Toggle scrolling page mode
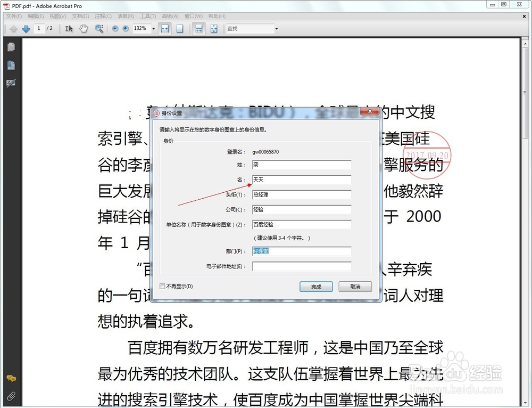This screenshot has height=408, width=532. pyautogui.click(x=199, y=29)
